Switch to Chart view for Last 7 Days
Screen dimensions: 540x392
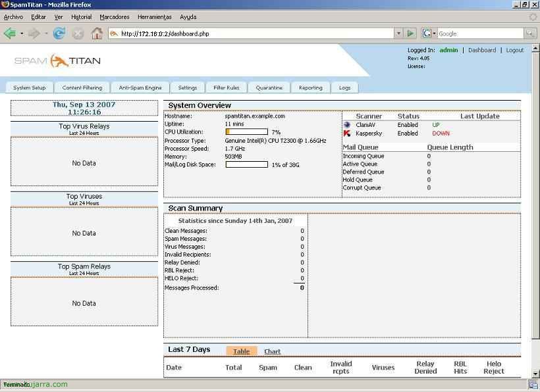point(273,351)
